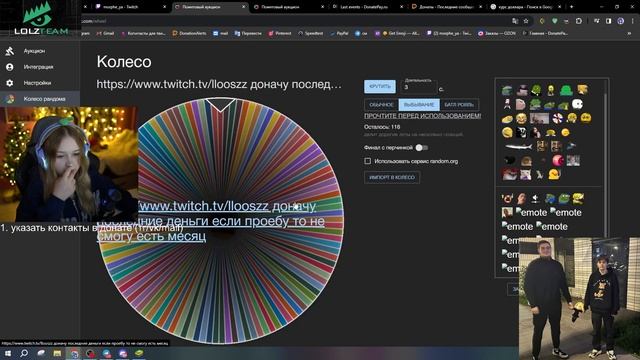Switch to Last events DonatePay browser tab
The width and height of the screenshot is (640, 360).
367,7
